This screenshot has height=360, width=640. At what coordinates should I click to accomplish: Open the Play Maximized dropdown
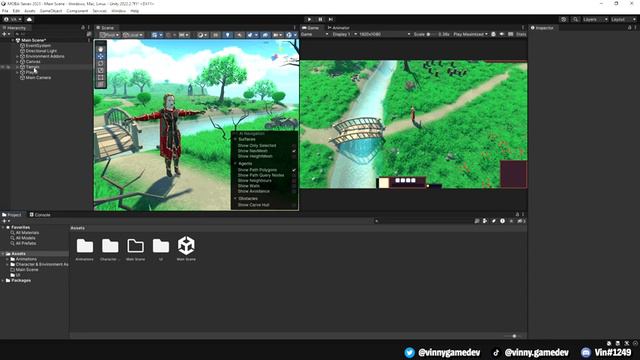point(470,34)
